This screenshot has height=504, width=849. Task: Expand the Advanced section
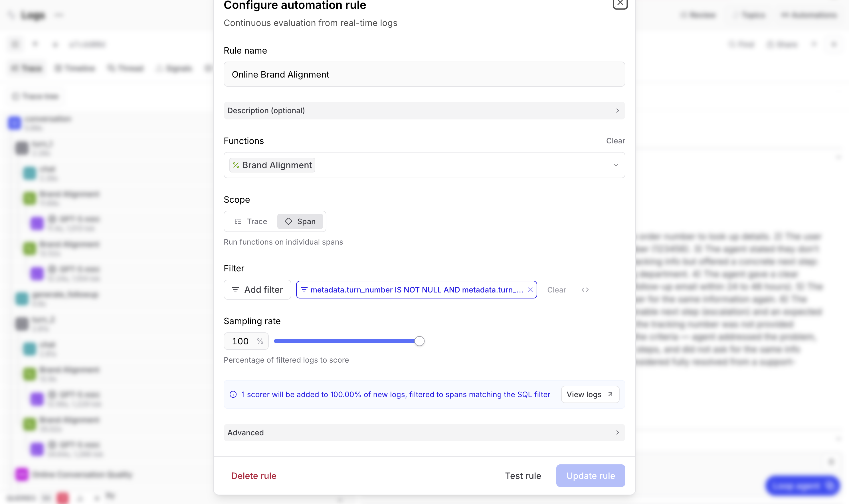[424, 433]
